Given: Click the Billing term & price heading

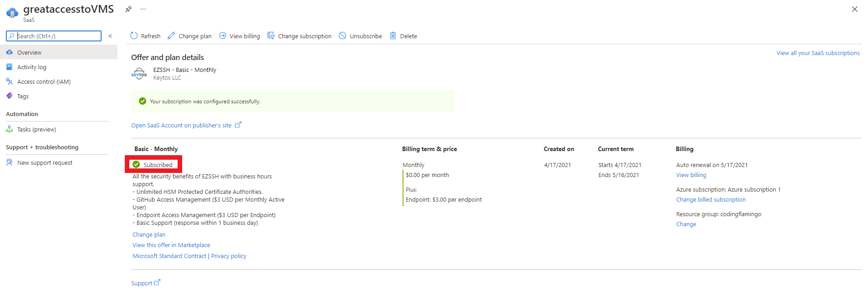Looking at the screenshot, I should [x=429, y=149].
